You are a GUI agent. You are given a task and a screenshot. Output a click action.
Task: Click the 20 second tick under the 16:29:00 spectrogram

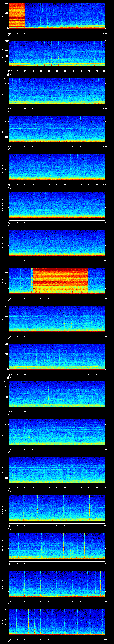41,601
